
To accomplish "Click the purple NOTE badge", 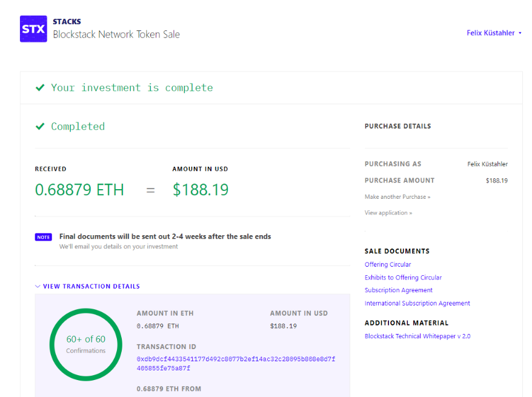I will coord(44,237).
